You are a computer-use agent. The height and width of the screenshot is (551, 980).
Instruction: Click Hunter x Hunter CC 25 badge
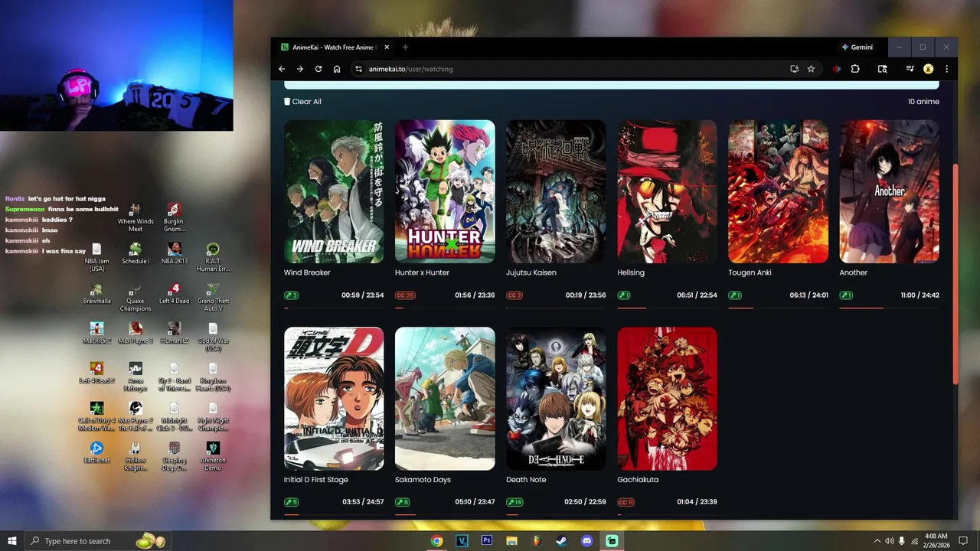click(x=405, y=295)
